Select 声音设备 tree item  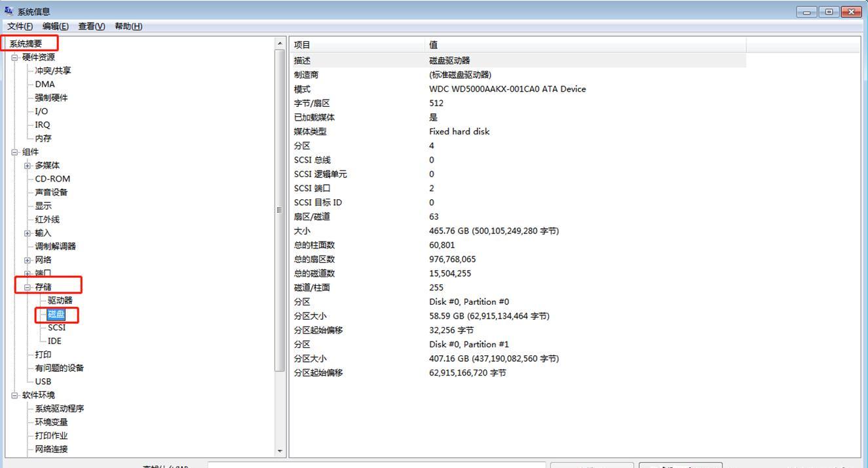51,192
